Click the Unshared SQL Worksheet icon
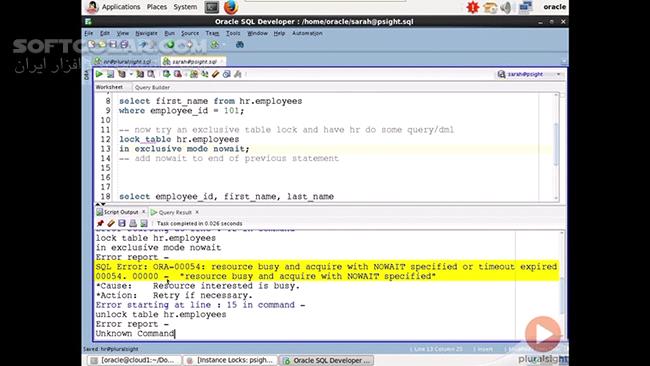 194,74
